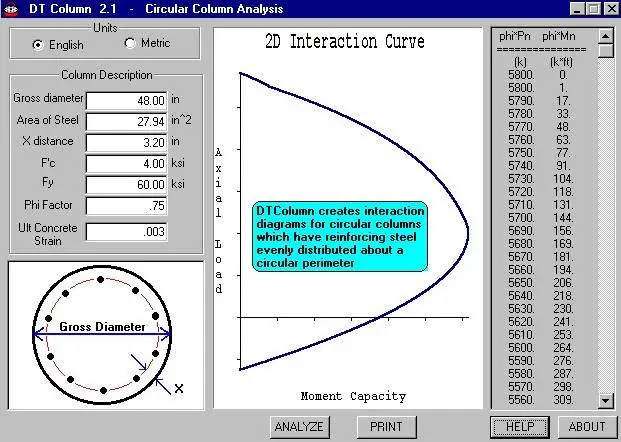
Task: Click the result row 5720. 118.
Action: pyautogui.click(x=541, y=192)
